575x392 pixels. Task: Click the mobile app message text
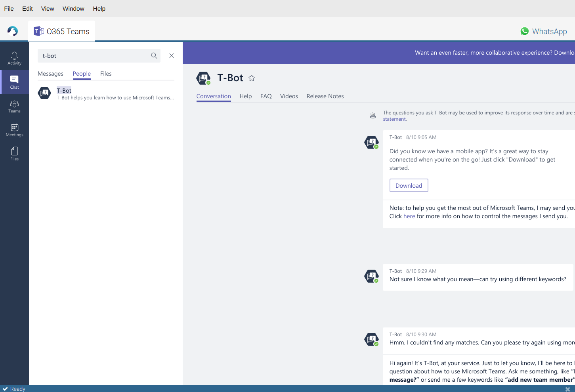472,160
